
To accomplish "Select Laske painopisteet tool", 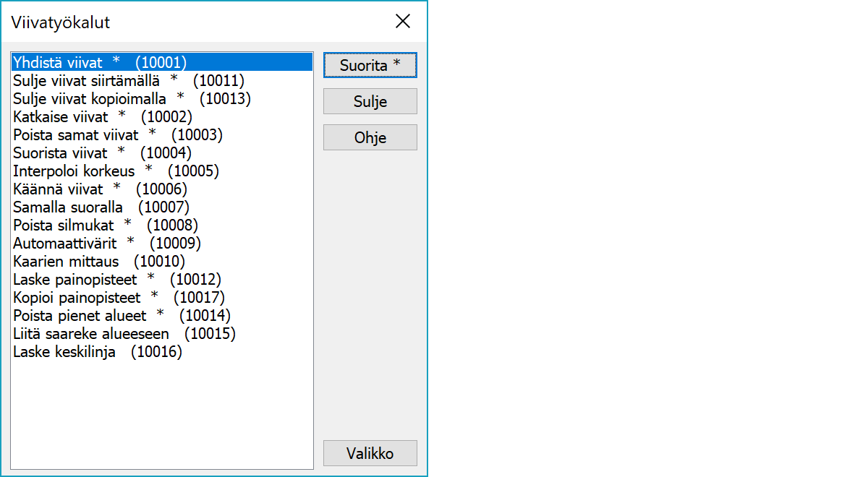I will tap(116, 279).
